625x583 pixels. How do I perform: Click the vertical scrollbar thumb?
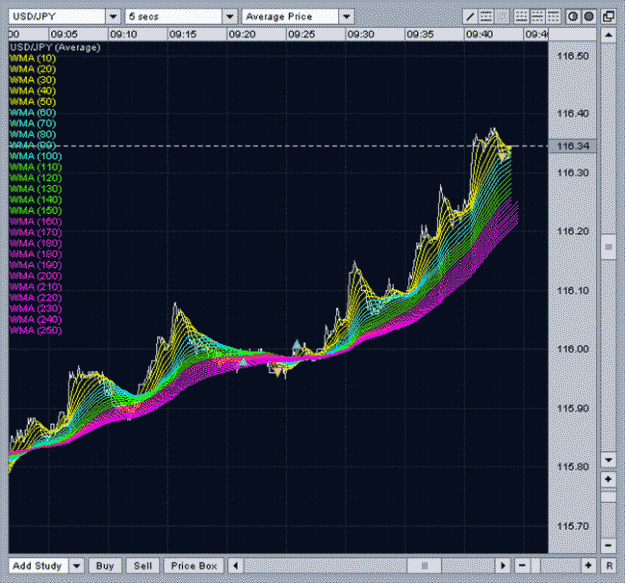(608, 247)
